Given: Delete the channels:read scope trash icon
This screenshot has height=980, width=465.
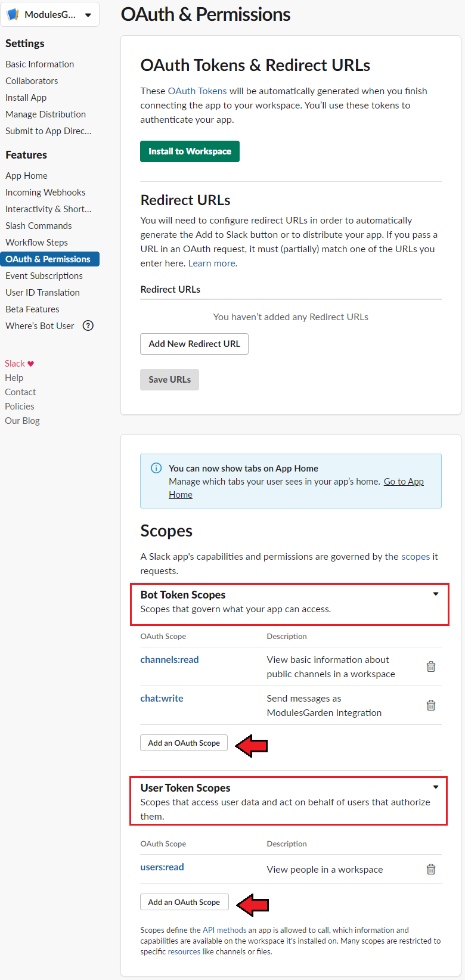Looking at the screenshot, I should click(431, 666).
